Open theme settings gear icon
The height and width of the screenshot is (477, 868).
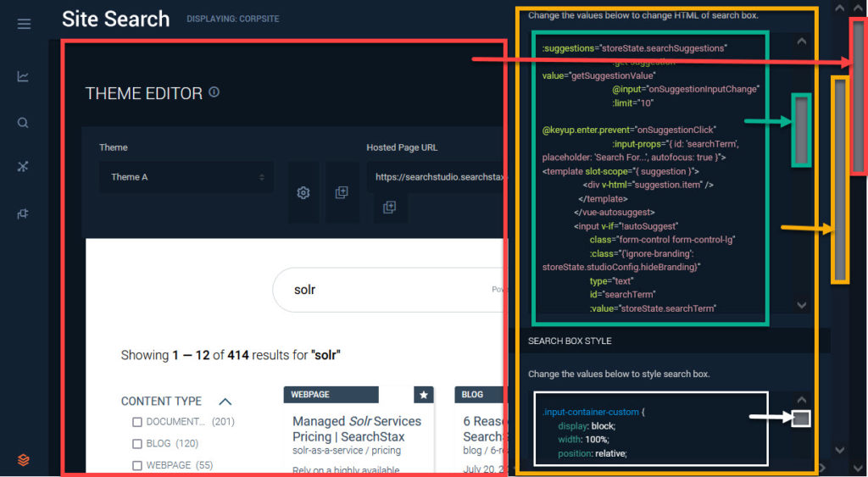(303, 192)
